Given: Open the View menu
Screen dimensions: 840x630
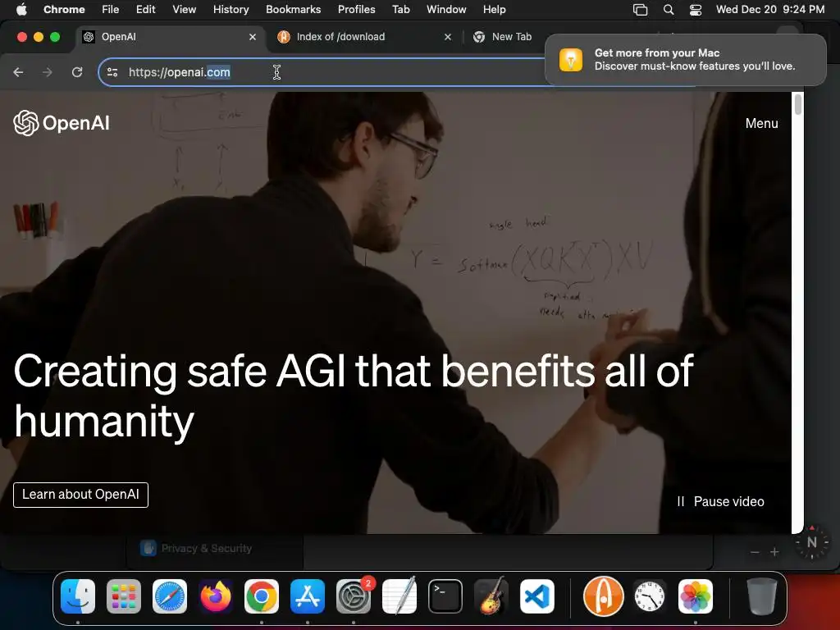Looking at the screenshot, I should coord(185,10).
